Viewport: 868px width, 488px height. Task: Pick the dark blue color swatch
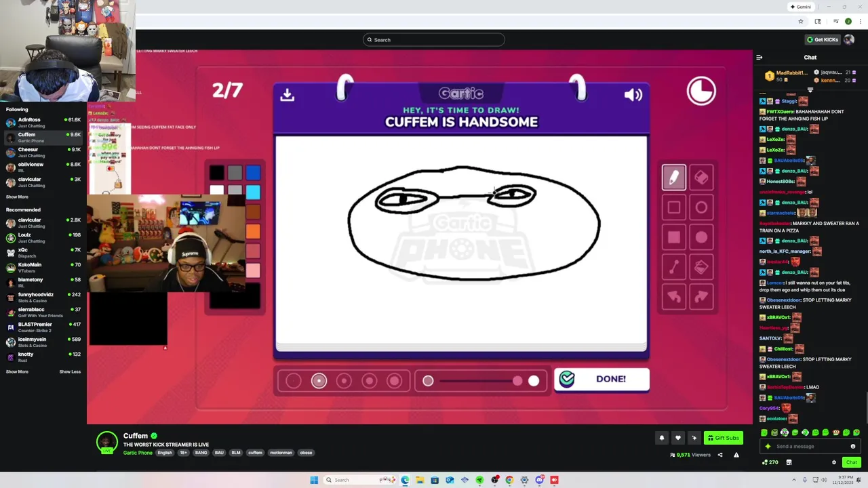pos(253,173)
